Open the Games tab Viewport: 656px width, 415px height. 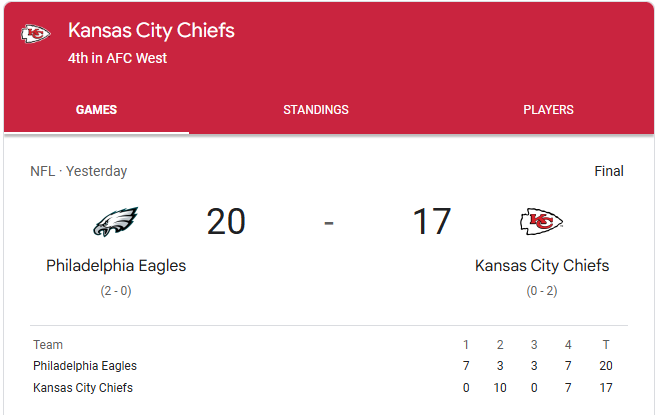96,110
